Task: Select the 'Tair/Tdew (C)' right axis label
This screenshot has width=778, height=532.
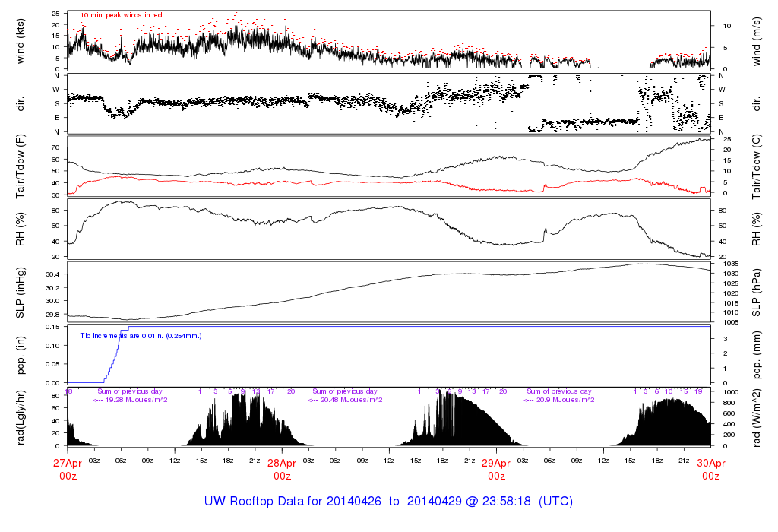Action: point(757,166)
